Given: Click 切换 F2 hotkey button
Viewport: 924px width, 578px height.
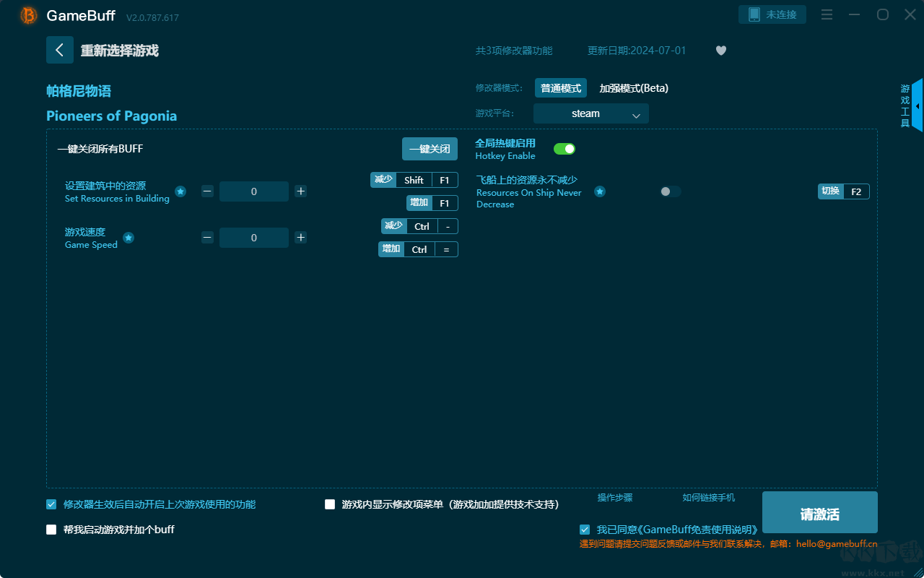Looking at the screenshot, I should [844, 191].
